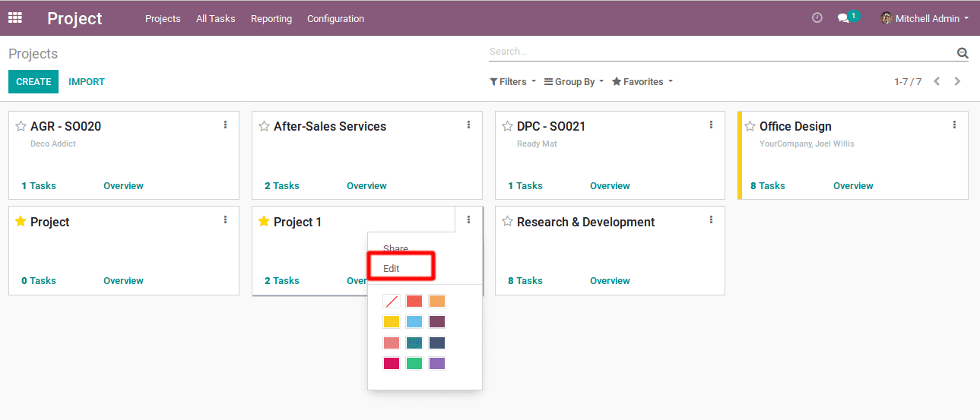Open 2 Tasks link on Project 1

click(282, 280)
